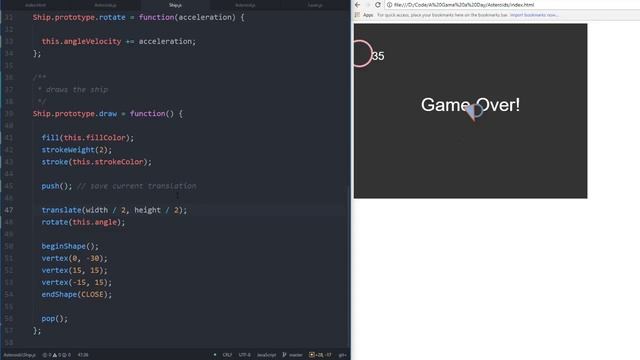Image resolution: width=640 pixels, height=360 pixels.
Task: Follow the 'Import bookmarks now...' link
Action: click(x=533, y=15)
